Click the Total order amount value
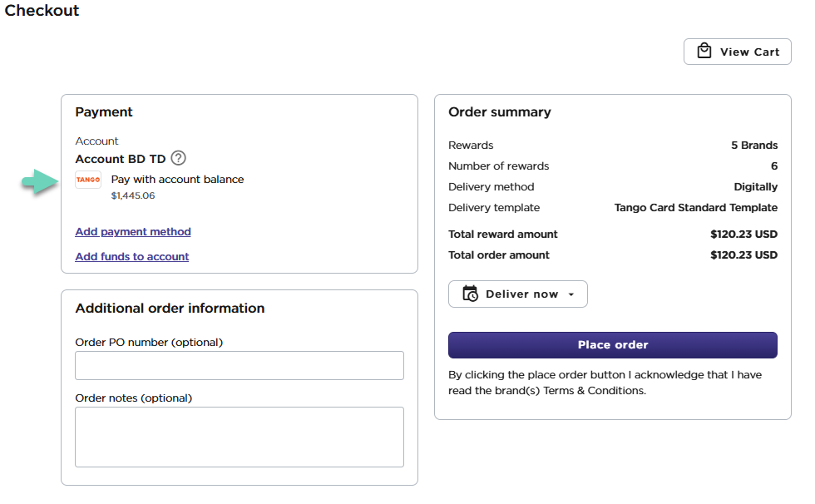The image size is (815, 504). 743,255
